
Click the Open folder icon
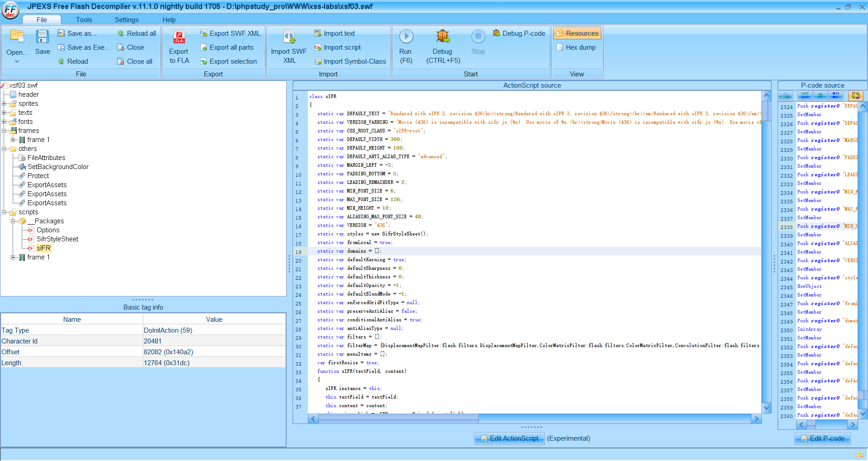[17, 36]
